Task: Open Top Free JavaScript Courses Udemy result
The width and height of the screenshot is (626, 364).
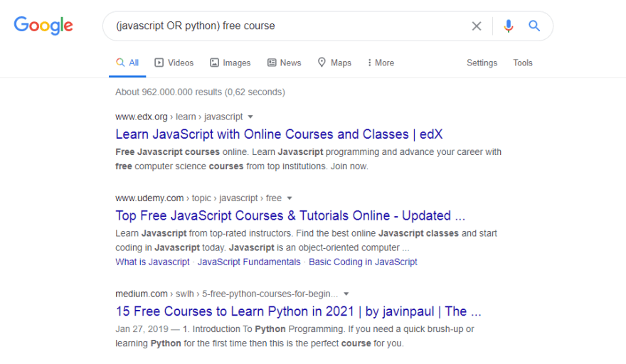Action: pyautogui.click(x=290, y=215)
